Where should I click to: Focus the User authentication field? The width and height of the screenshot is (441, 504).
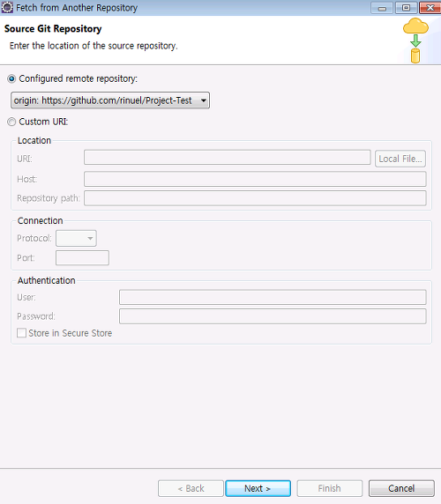(x=273, y=297)
